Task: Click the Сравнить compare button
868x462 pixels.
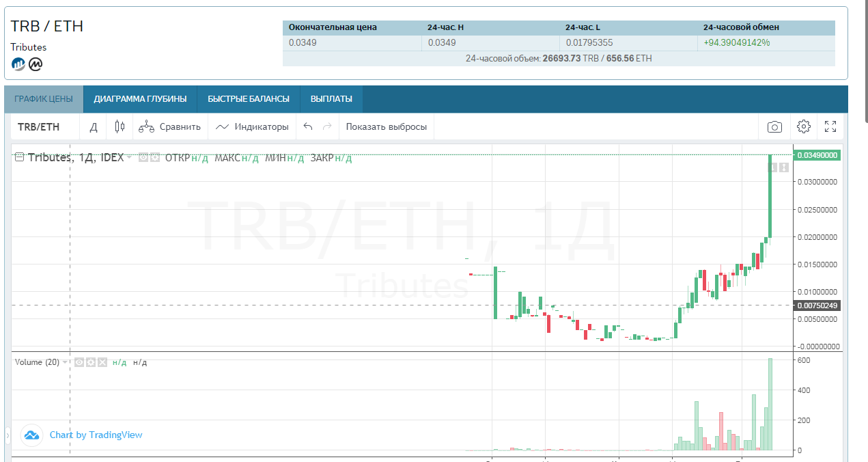Action: tap(170, 126)
